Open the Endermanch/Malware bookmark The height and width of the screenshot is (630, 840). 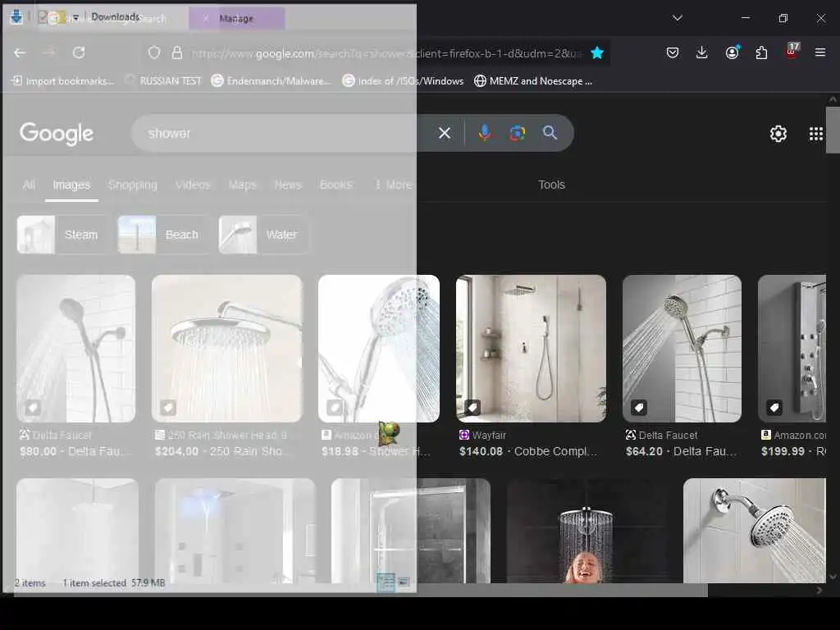pos(271,81)
